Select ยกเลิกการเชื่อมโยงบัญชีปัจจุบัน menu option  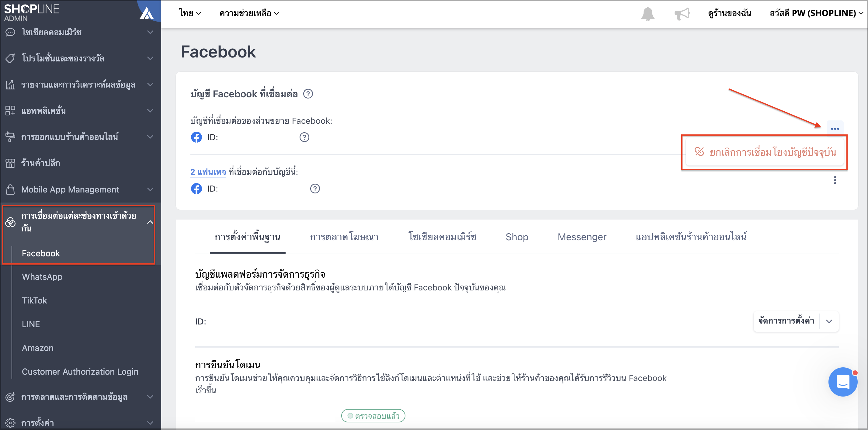coord(765,152)
